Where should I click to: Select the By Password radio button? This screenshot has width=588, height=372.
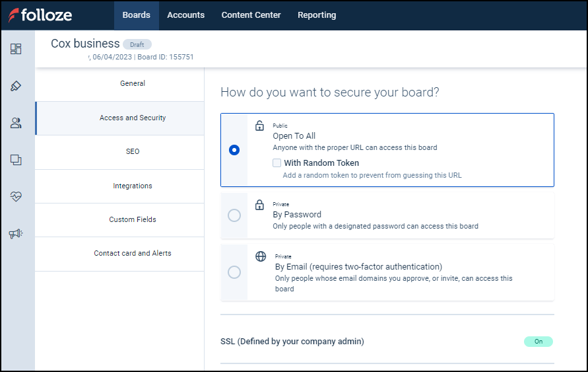coord(234,215)
